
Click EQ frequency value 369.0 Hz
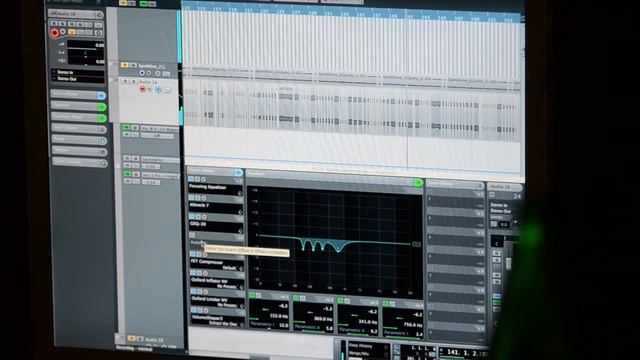click(x=323, y=319)
